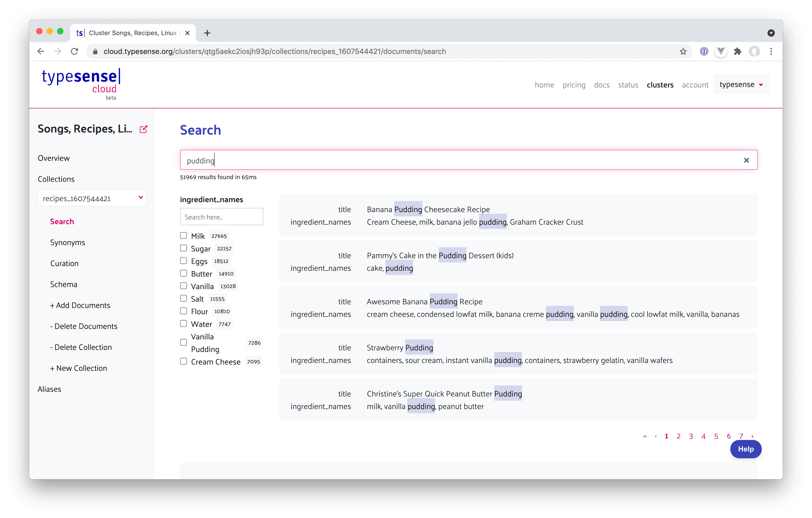This screenshot has width=812, height=518.
Task: Open the browser tab search chevron
Action: pos(771,32)
